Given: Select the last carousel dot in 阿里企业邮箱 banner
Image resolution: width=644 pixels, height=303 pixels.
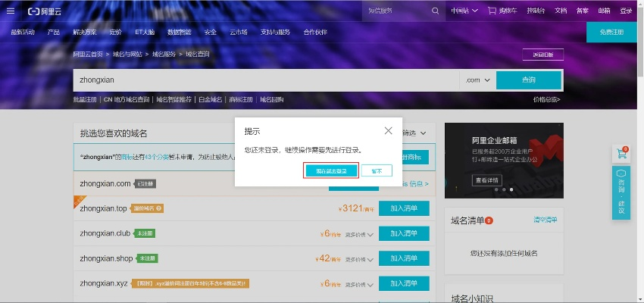Looking at the screenshot, I should [x=511, y=189].
